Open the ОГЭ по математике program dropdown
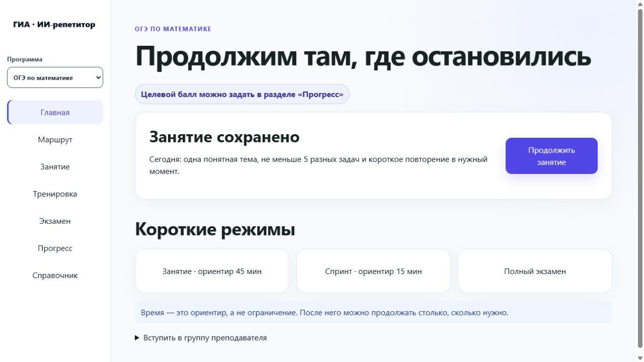 [x=55, y=78]
